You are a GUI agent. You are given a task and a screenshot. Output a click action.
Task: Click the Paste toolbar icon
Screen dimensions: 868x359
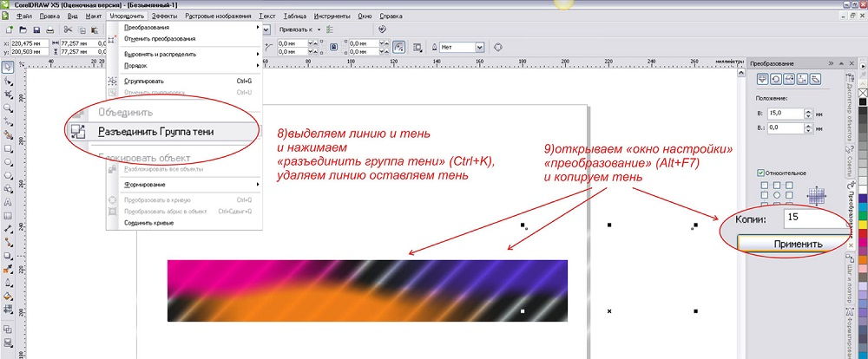tap(95, 29)
